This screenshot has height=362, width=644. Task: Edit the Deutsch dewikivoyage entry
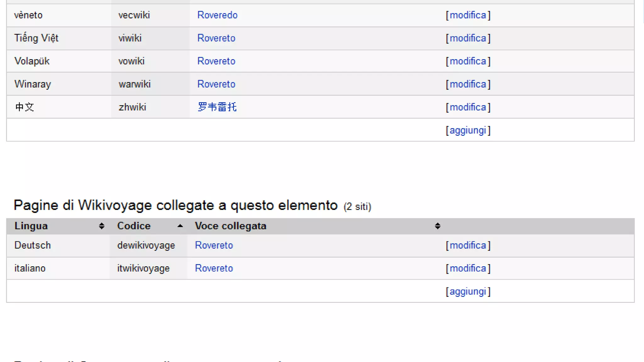pyautogui.click(x=468, y=245)
